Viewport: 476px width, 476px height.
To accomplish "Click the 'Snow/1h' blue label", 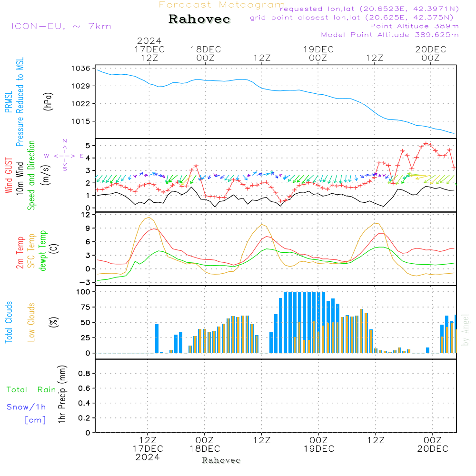I will (x=26, y=407).
